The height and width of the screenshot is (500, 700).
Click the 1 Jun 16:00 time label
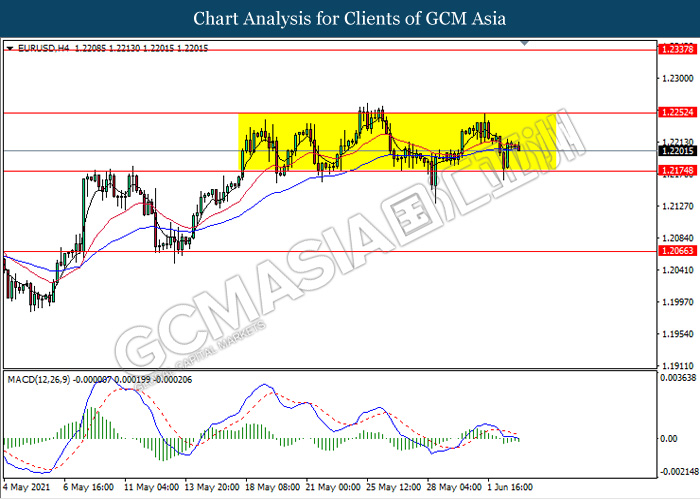point(510,487)
